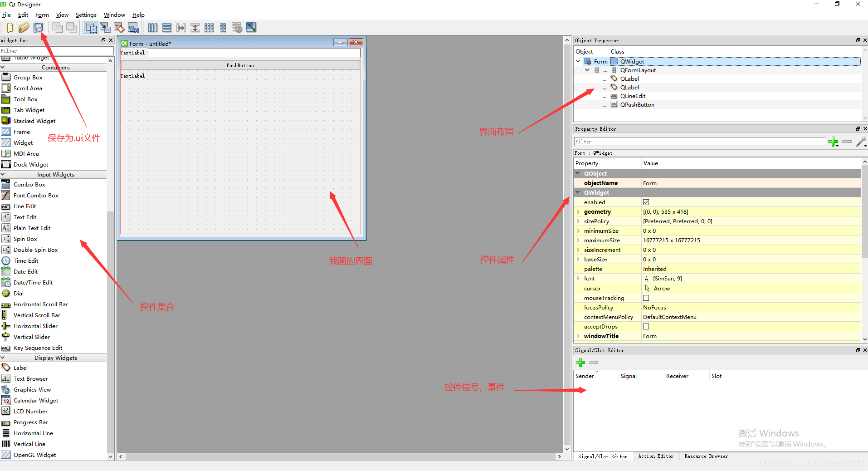Open the Settings menu
The width and height of the screenshot is (868, 471).
pos(86,15)
